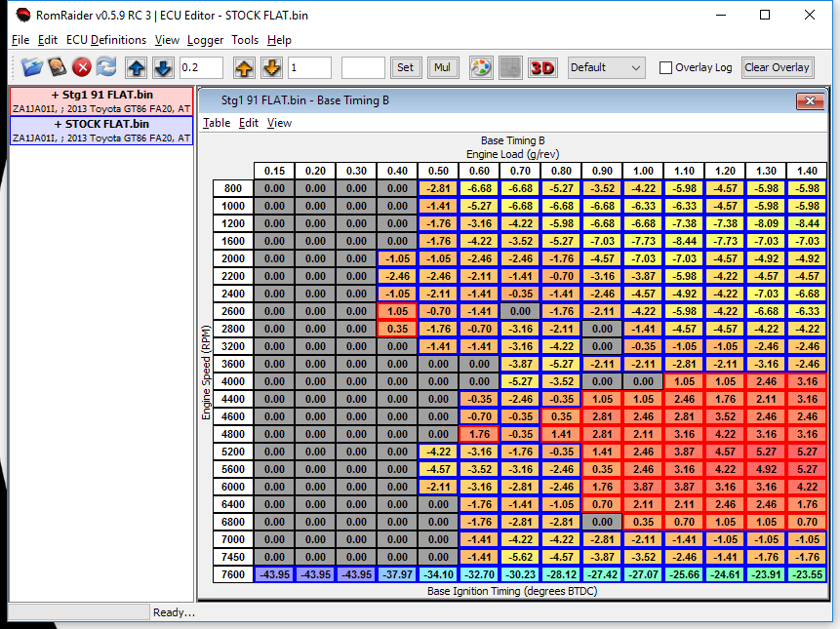Open the Logger menu

coord(205,40)
